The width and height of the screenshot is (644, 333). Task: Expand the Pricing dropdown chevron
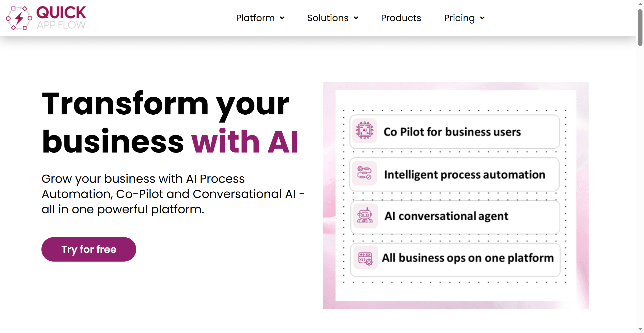(x=482, y=18)
